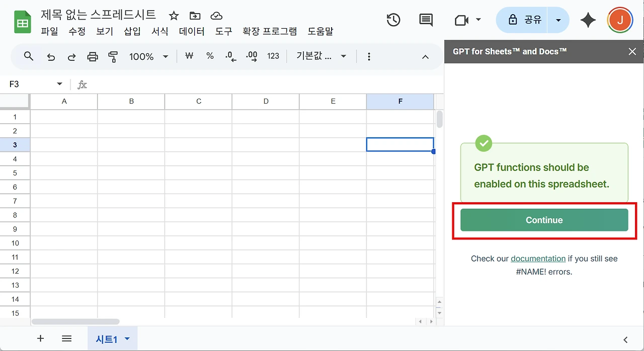Open the 확장 프로그램 menu
Image resolution: width=644 pixels, height=351 pixels.
270,31
